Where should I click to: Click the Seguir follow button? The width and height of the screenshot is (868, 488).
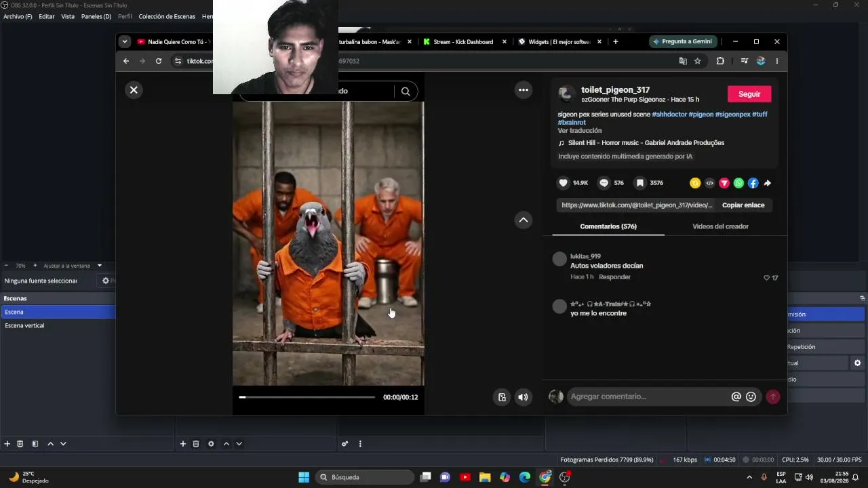click(x=749, y=94)
